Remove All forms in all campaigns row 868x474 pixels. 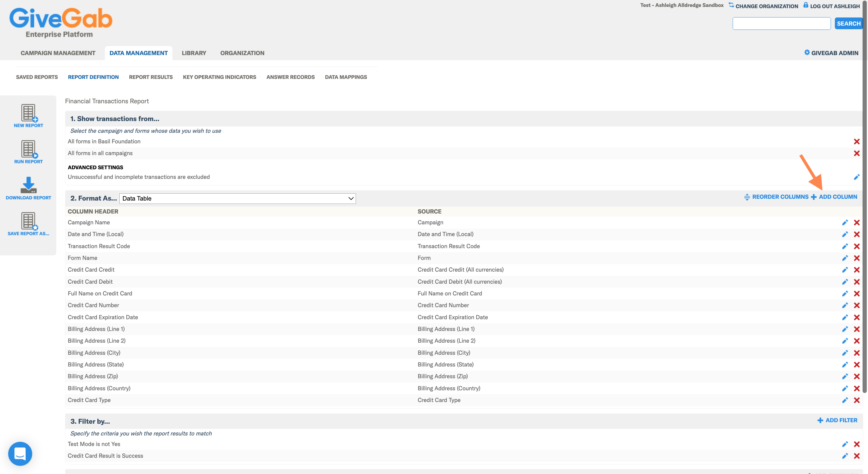click(857, 153)
